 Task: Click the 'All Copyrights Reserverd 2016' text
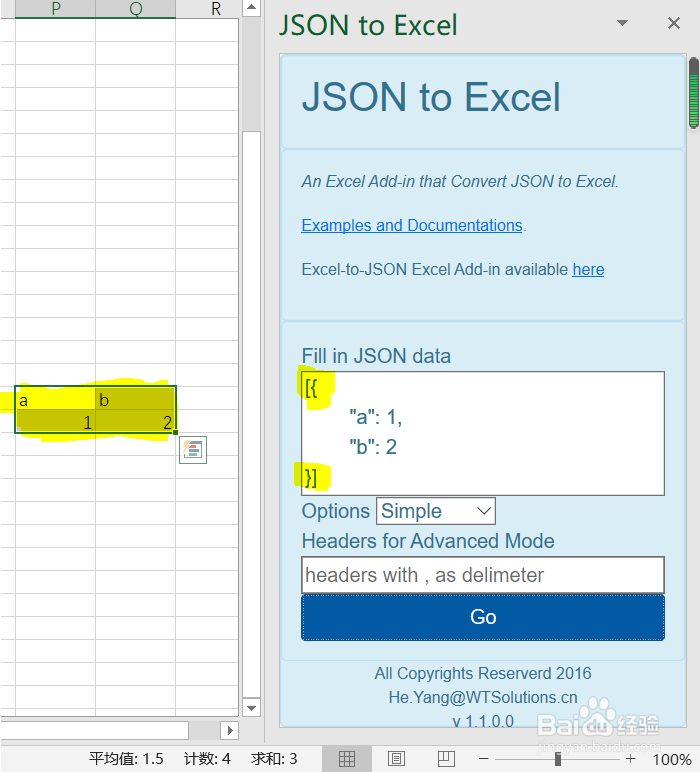click(483, 674)
